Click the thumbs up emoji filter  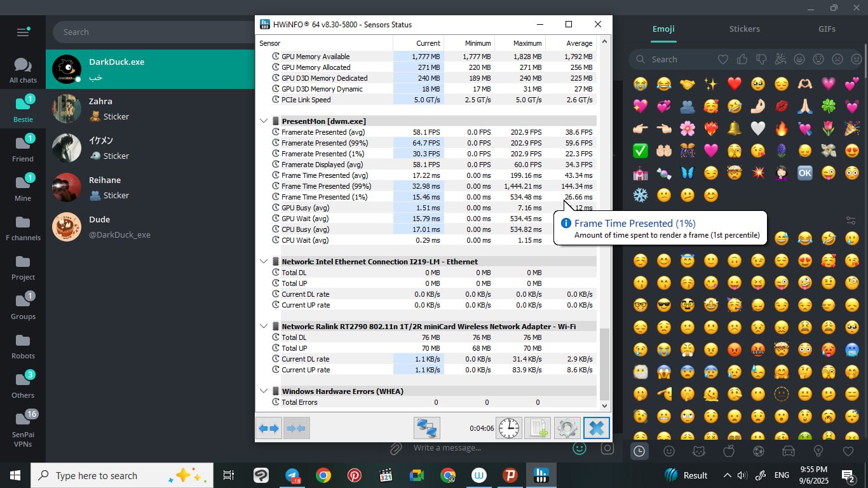coord(742,59)
